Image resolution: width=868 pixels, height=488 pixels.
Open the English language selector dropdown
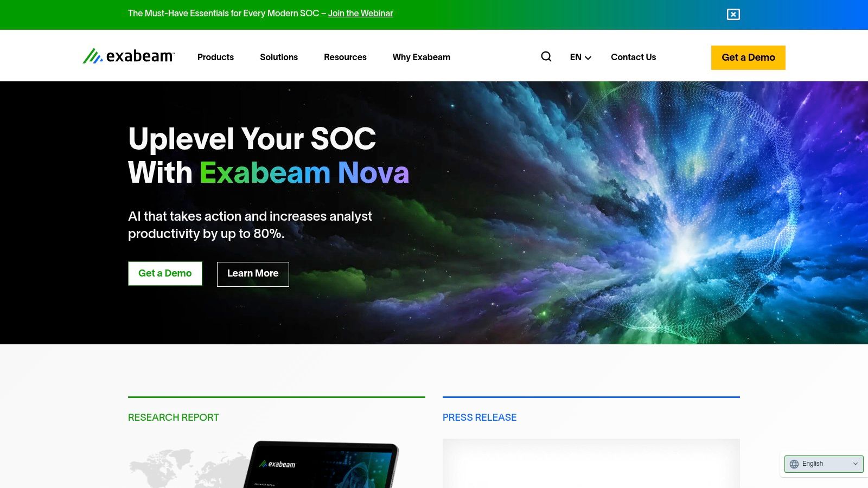pyautogui.click(x=824, y=464)
